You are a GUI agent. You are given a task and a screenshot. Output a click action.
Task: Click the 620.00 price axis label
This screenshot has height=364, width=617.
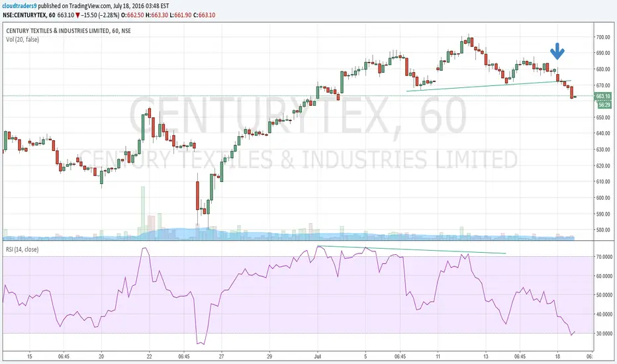coord(602,165)
